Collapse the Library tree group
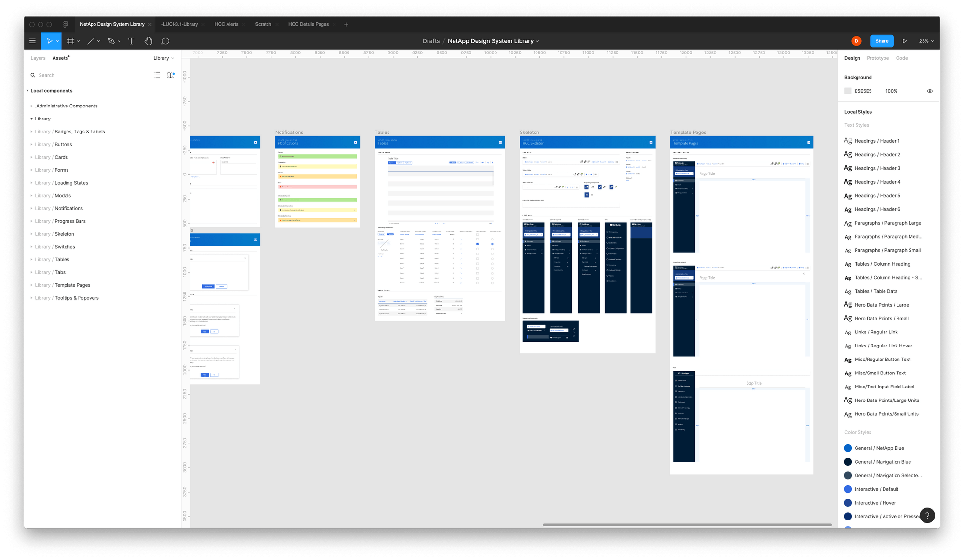The height and width of the screenshot is (560, 964). coord(32,119)
